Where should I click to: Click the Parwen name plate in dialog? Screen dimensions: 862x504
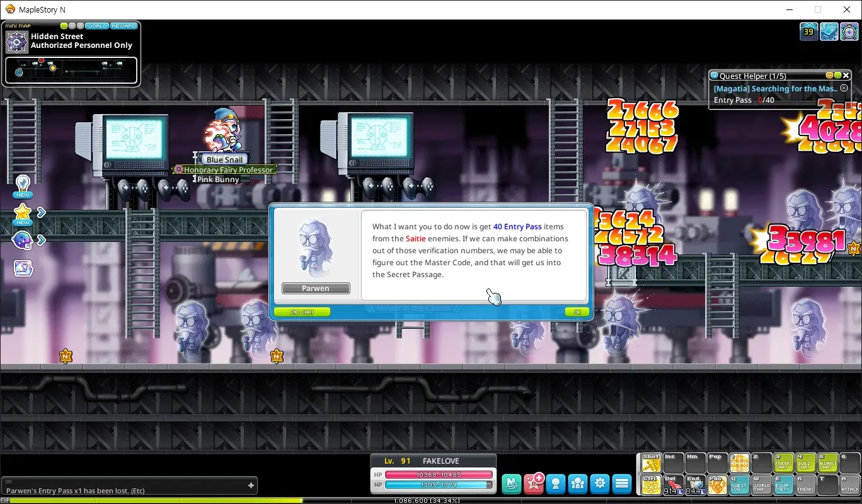click(x=316, y=288)
